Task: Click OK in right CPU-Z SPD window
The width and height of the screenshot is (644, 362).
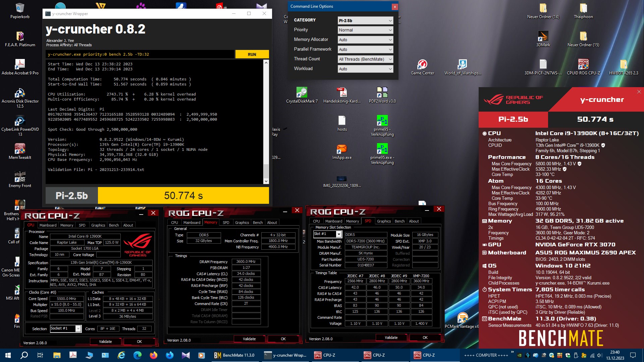Action: pyautogui.click(x=425, y=338)
